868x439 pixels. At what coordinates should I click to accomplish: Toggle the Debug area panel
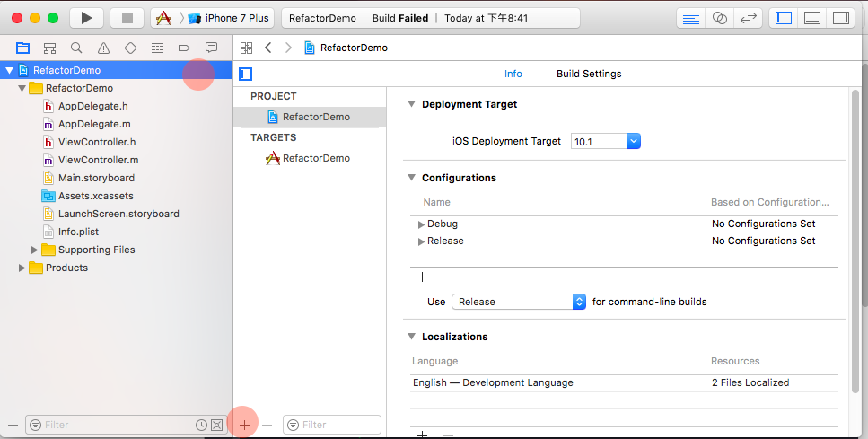(811, 18)
